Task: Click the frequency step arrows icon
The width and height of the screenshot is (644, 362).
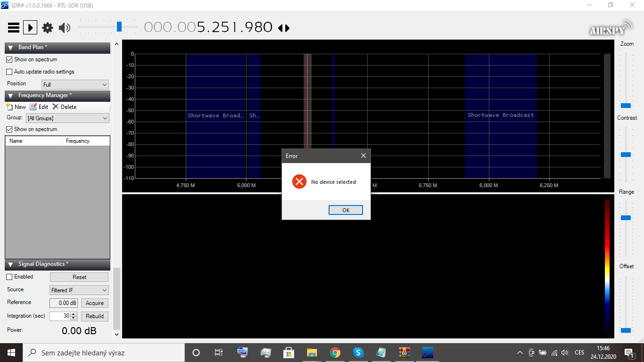Action: pos(284,28)
